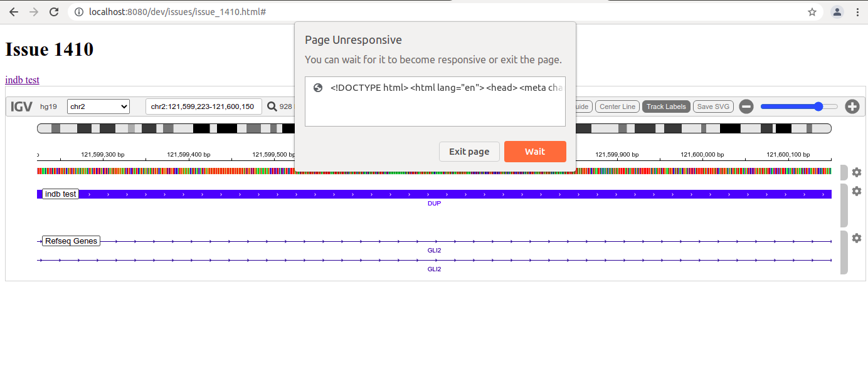The width and height of the screenshot is (868, 369).
Task: Open the indb test track settings gear
Action: (x=857, y=191)
